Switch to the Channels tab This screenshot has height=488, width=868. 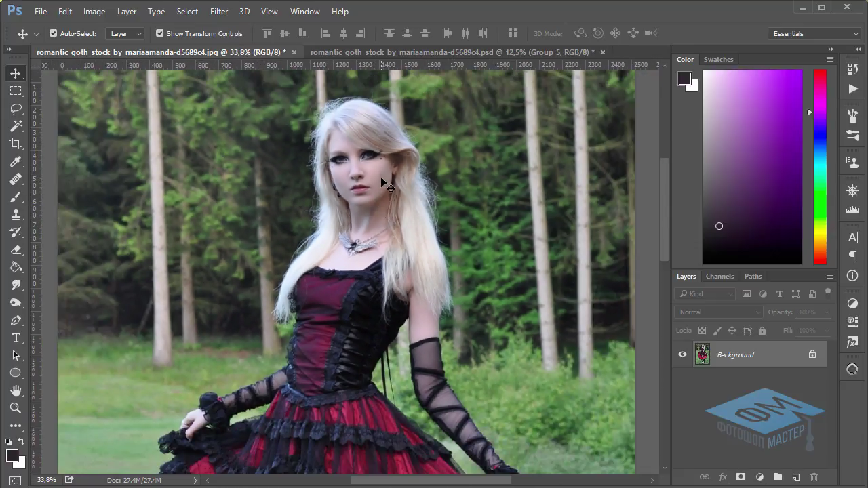[x=719, y=277]
